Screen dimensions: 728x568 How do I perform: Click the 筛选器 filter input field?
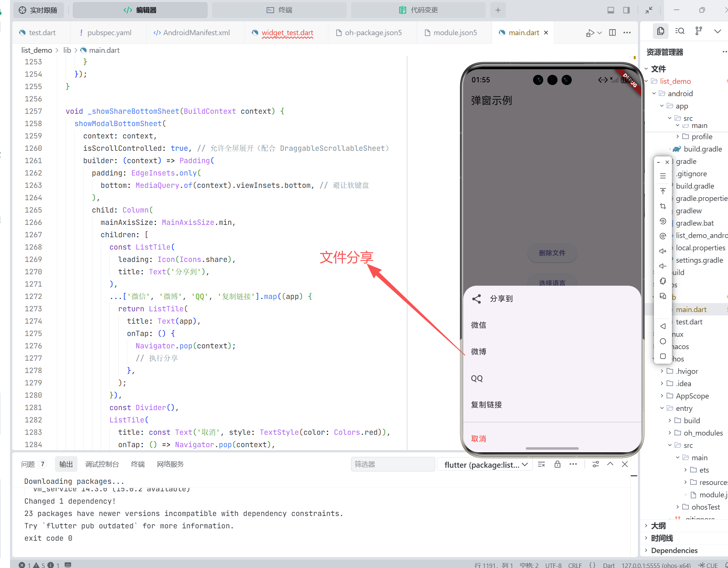(392, 464)
